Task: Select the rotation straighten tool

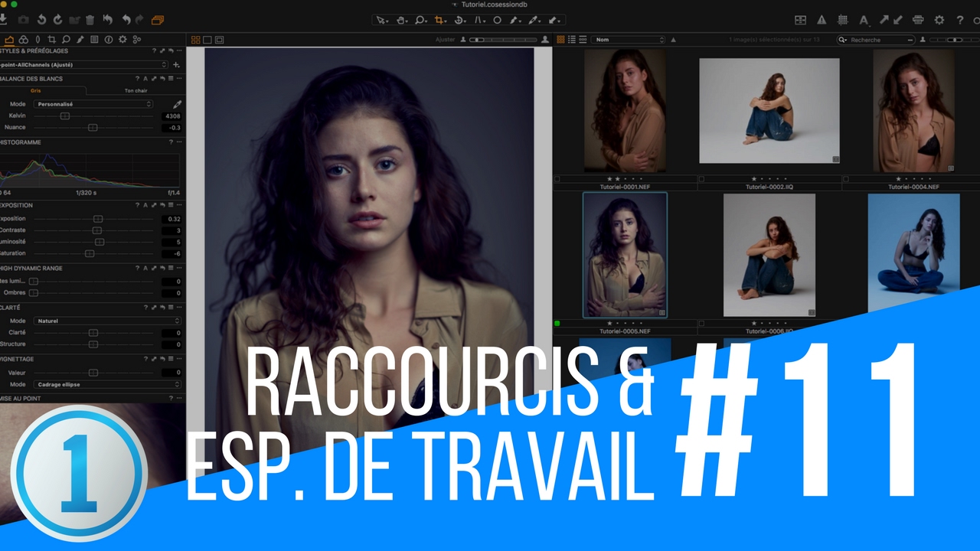Action: point(460,20)
